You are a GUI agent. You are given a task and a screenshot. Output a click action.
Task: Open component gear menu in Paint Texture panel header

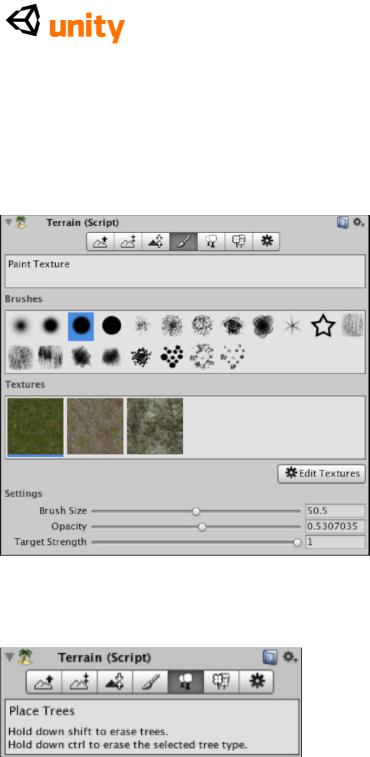point(358,223)
